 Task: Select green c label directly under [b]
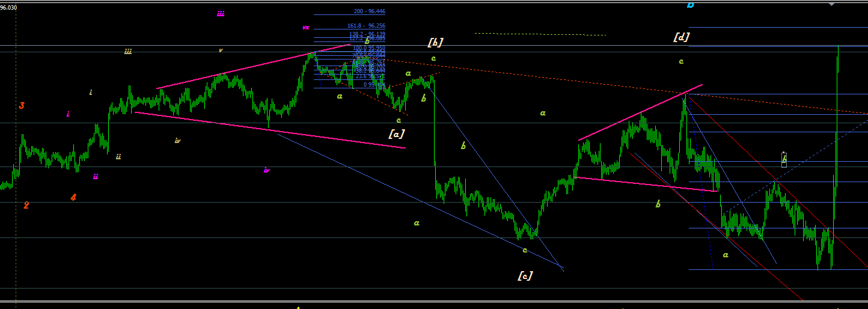(433, 58)
